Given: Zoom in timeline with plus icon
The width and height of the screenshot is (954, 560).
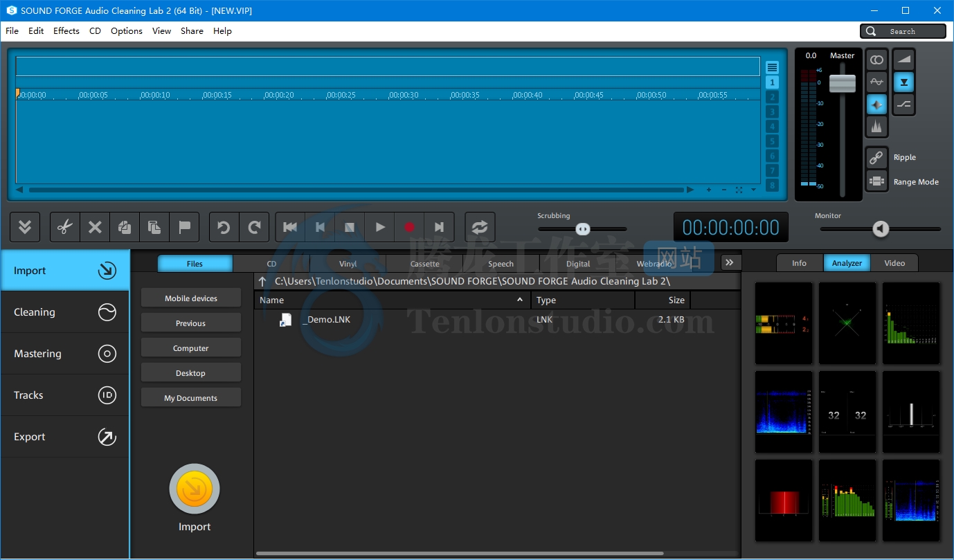Looking at the screenshot, I should click(x=709, y=190).
